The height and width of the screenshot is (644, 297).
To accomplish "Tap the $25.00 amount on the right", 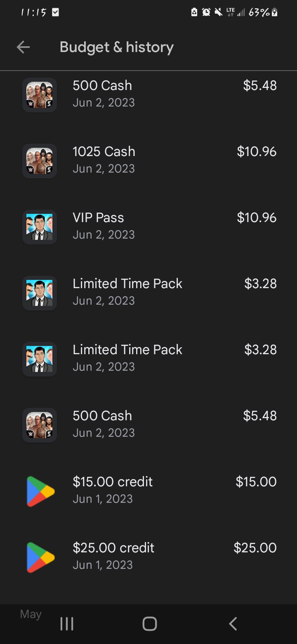I will pos(255,548).
